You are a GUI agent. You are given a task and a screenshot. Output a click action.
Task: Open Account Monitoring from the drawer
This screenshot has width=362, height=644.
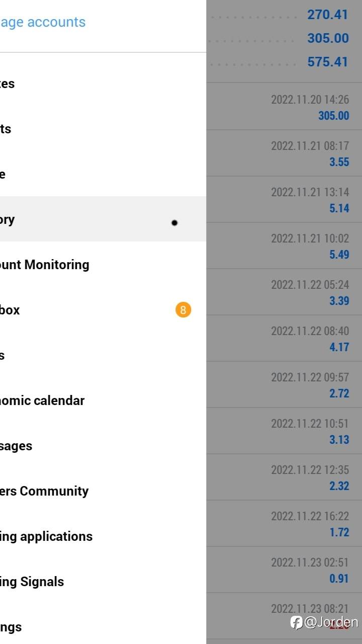pyautogui.click(x=45, y=265)
